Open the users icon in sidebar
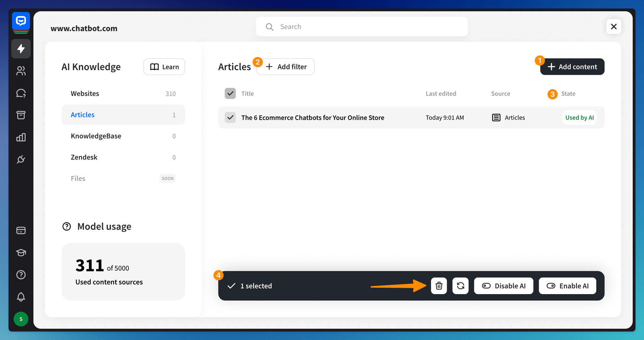The height and width of the screenshot is (340, 644). 21,71
